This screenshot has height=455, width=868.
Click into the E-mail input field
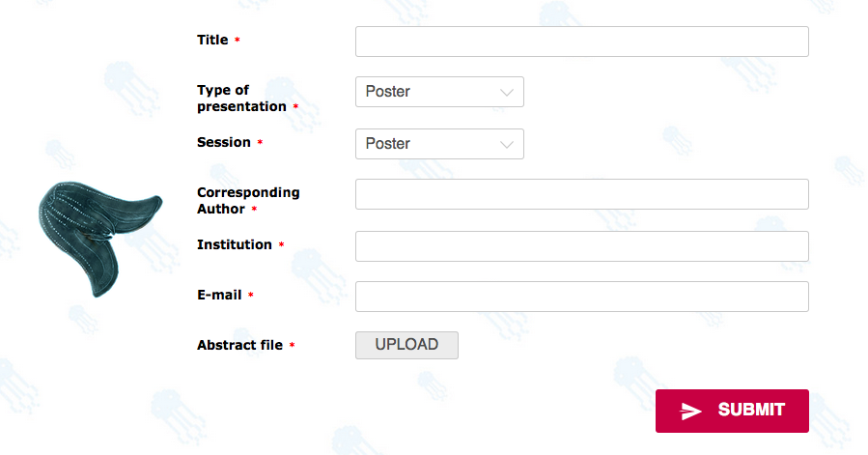coord(582,297)
